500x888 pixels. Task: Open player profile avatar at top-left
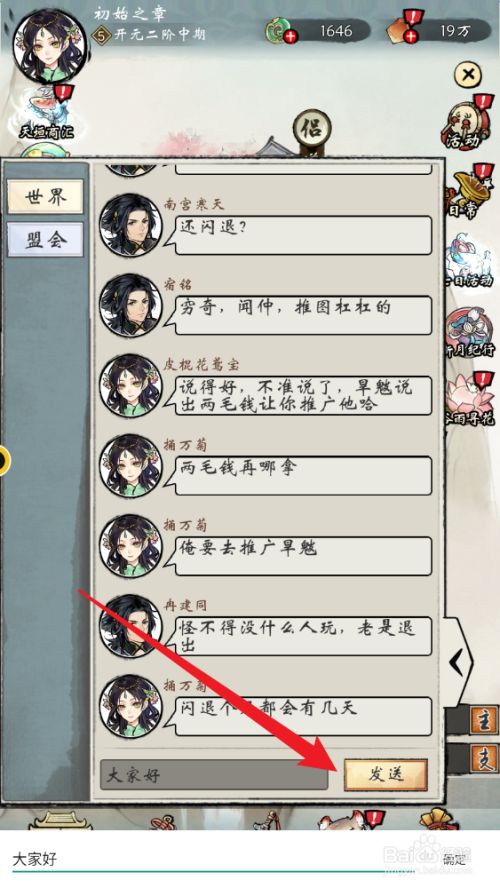coord(49,46)
